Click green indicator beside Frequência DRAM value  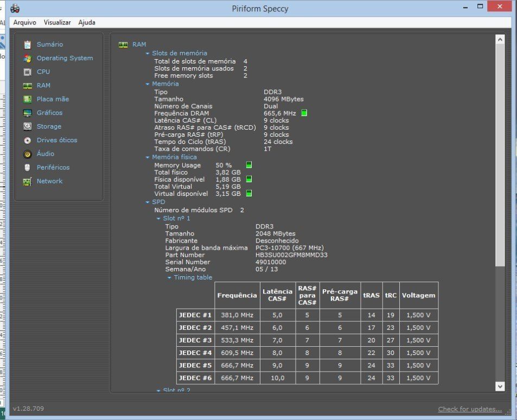pyautogui.click(x=304, y=113)
